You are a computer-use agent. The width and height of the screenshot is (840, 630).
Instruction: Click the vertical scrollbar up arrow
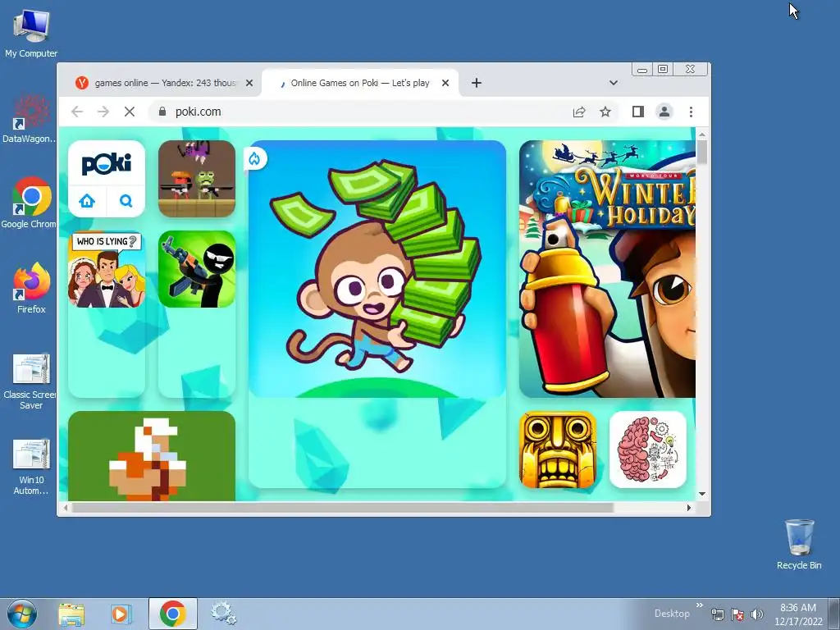702,135
